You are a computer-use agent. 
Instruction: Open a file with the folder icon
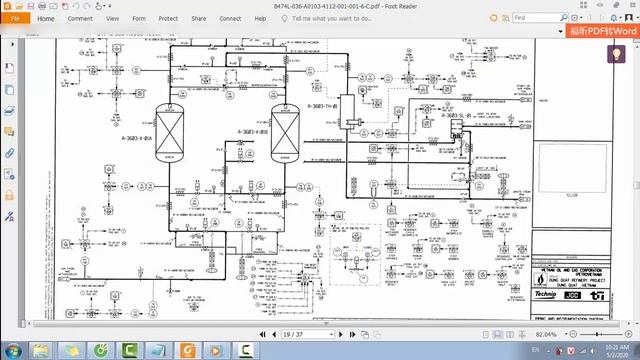pos(19,6)
